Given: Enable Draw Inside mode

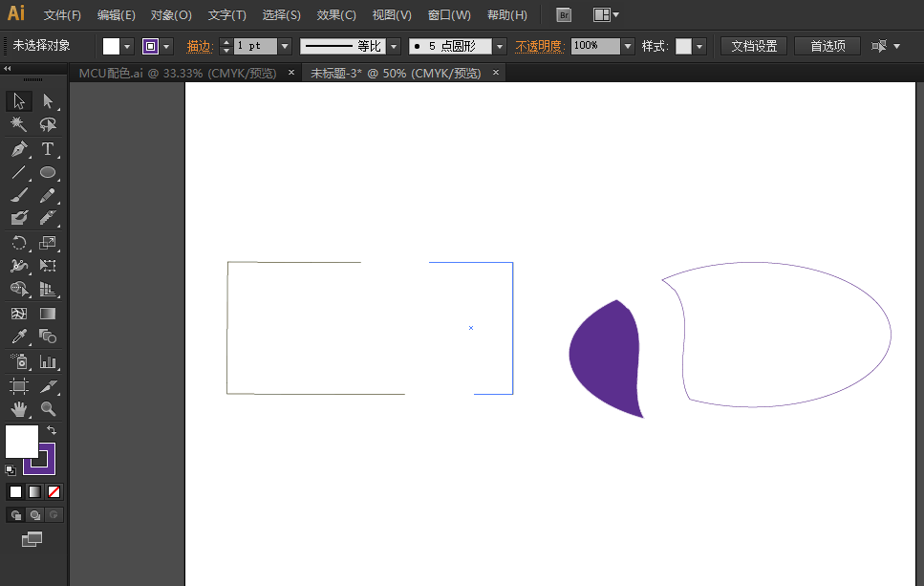Looking at the screenshot, I should (54, 515).
